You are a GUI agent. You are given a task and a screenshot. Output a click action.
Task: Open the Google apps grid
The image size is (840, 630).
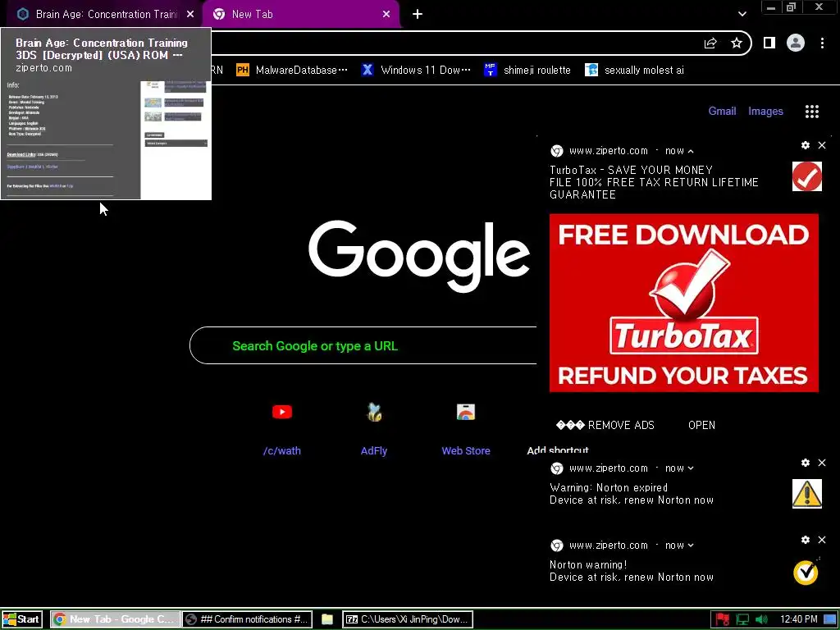tap(812, 111)
